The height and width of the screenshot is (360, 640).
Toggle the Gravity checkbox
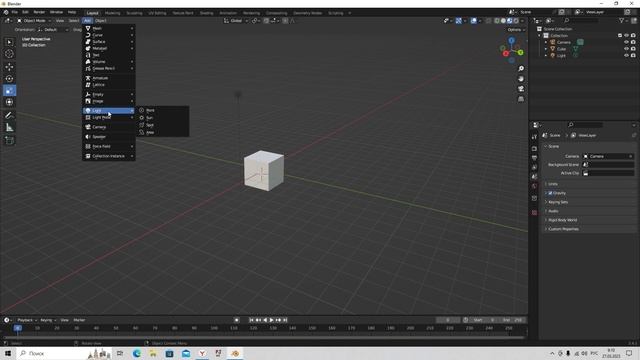[550, 193]
